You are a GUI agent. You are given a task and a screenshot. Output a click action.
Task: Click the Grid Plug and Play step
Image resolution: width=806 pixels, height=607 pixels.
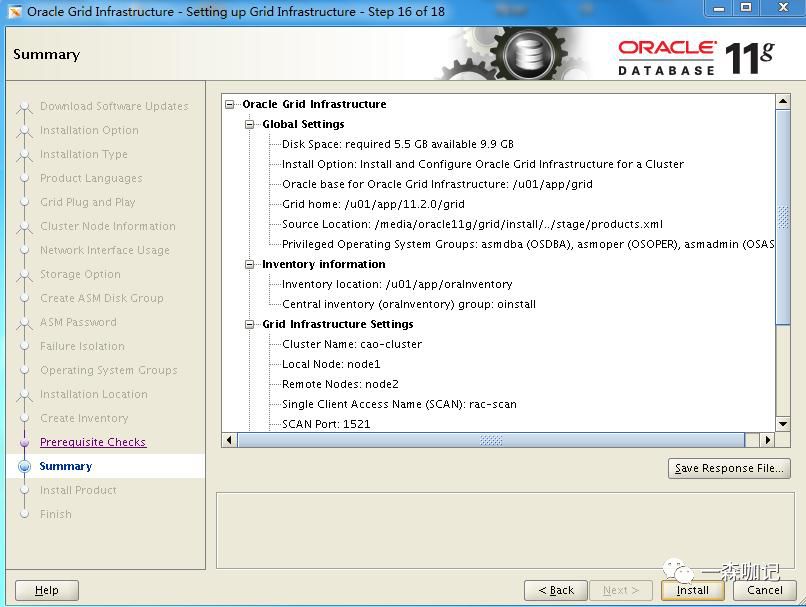[x=87, y=203]
